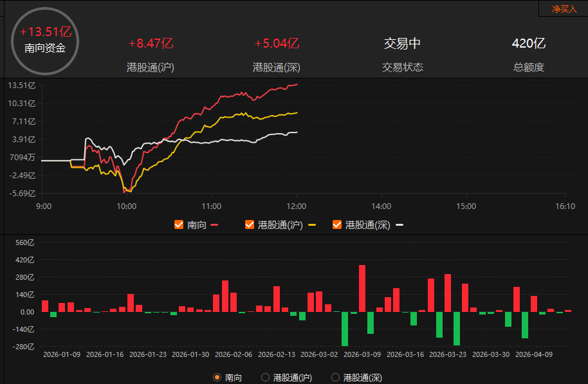
Task: Select the 净买入 tab
Action: [x=564, y=9]
